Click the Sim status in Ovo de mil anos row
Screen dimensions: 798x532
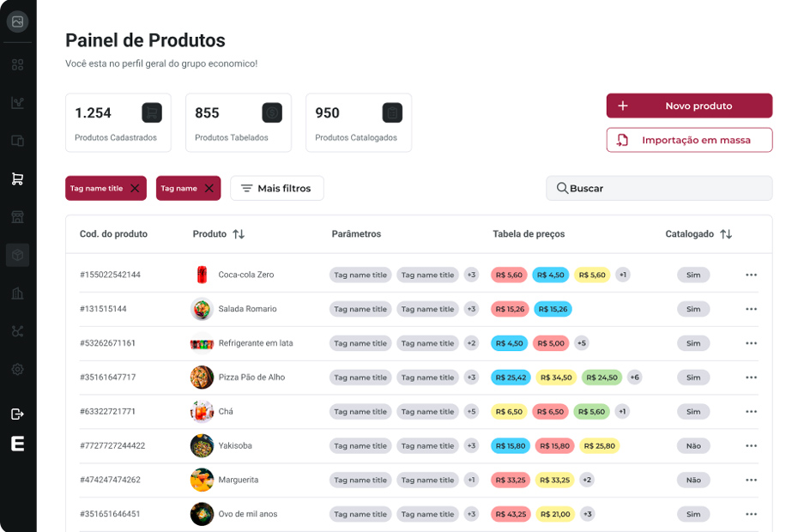(693, 514)
